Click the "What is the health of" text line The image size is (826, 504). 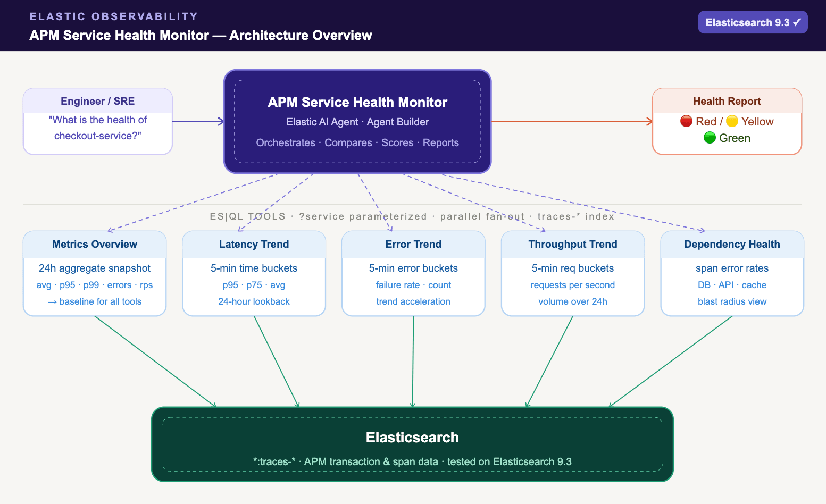point(98,120)
